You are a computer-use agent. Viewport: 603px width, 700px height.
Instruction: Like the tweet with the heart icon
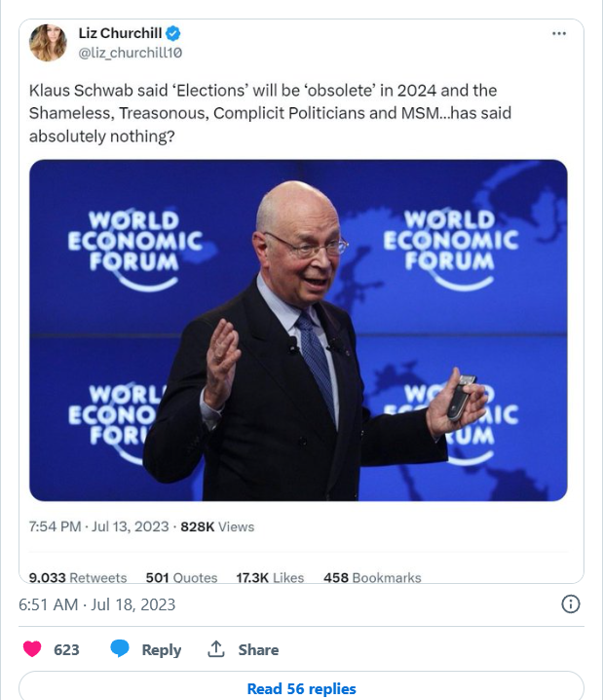[x=33, y=649]
